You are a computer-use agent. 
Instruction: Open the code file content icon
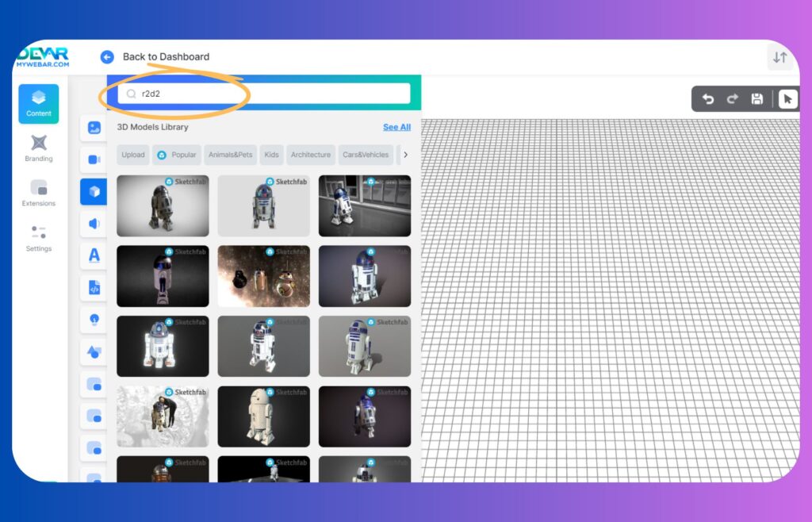pos(94,288)
